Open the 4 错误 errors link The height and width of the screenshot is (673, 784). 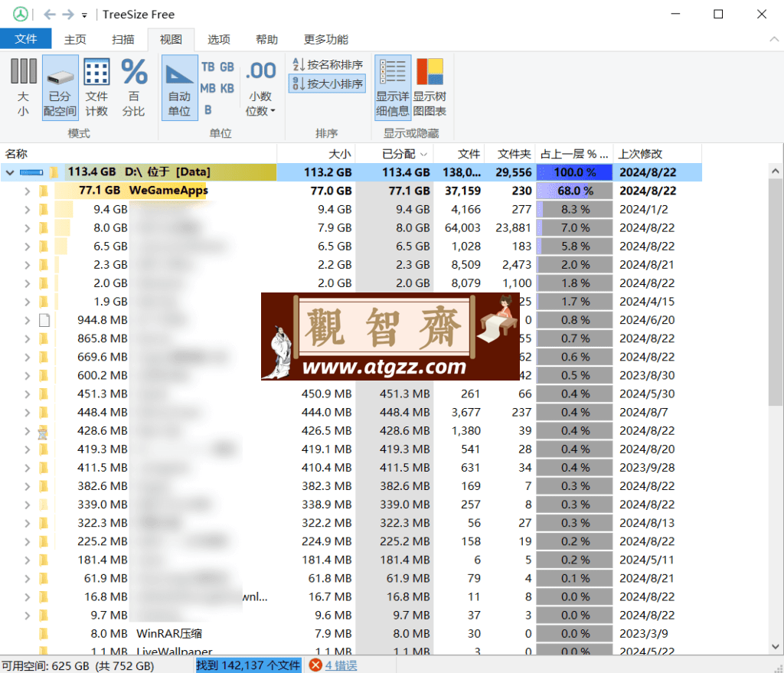[341, 665]
